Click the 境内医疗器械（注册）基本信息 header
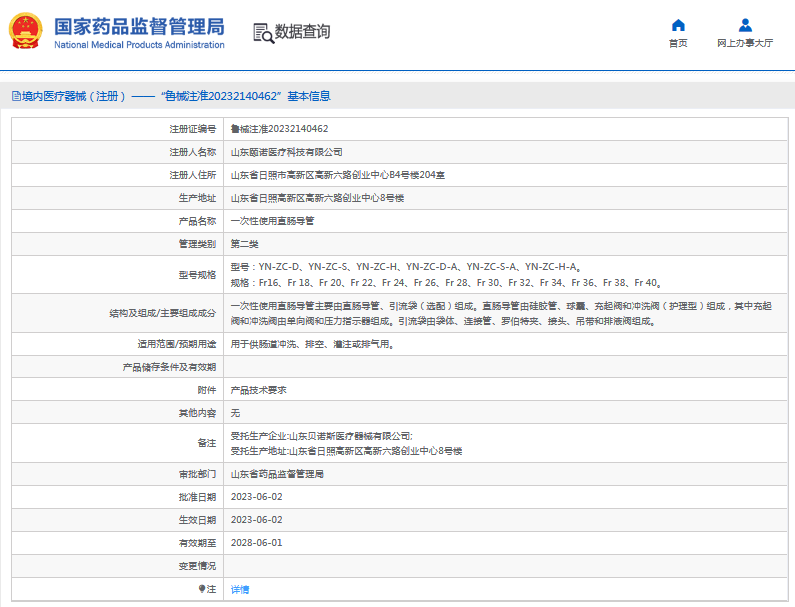795x607 pixels. click(x=171, y=96)
